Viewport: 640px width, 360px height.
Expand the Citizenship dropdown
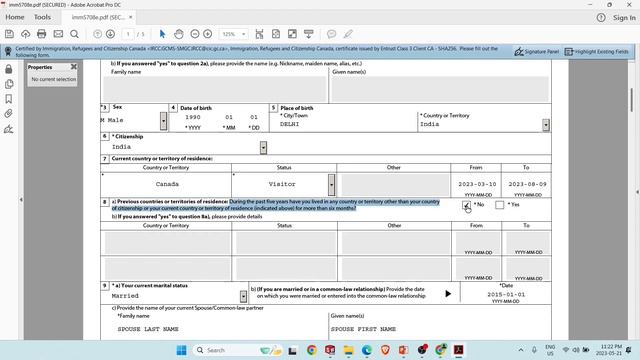[263, 147]
